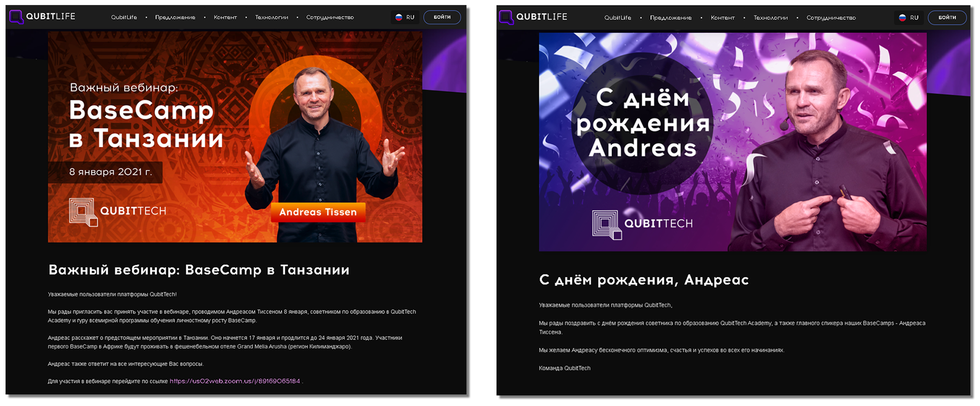Open the zoom.us webinar link

pyautogui.click(x=235, y=381)
